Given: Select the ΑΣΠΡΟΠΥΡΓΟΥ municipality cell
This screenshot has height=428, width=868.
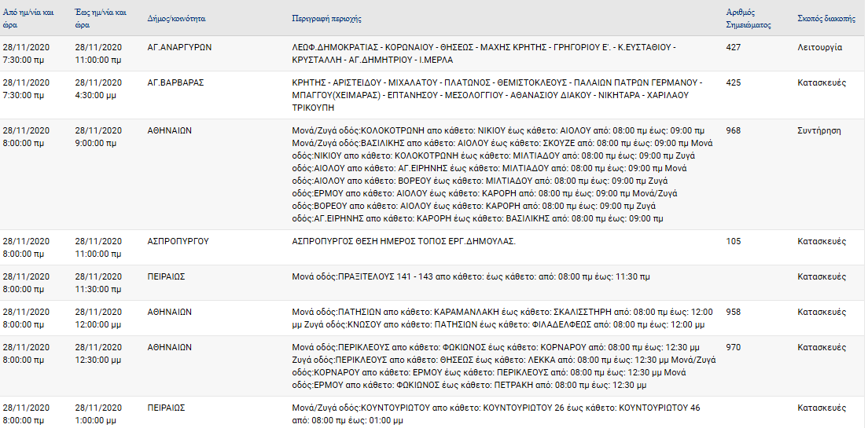Looking at the screenshot, I should click(x=178, y=242).
